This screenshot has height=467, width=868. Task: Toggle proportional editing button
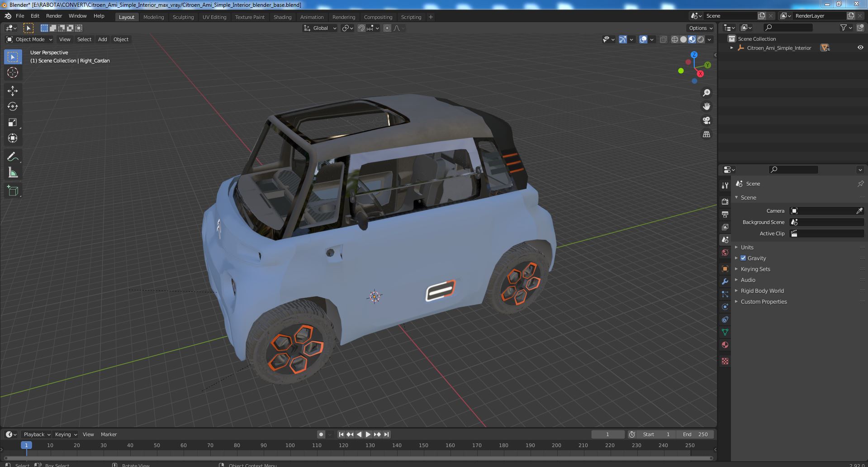(387, 28)
